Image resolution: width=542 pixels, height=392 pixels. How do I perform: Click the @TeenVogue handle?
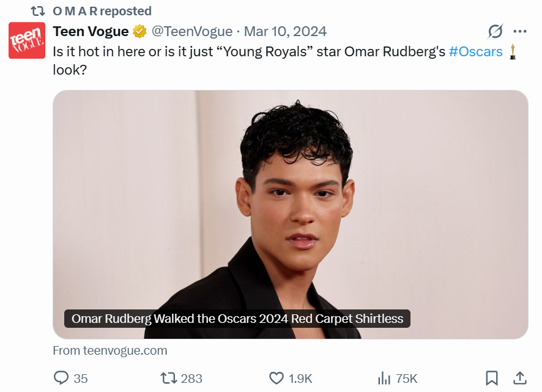[191, 31]
